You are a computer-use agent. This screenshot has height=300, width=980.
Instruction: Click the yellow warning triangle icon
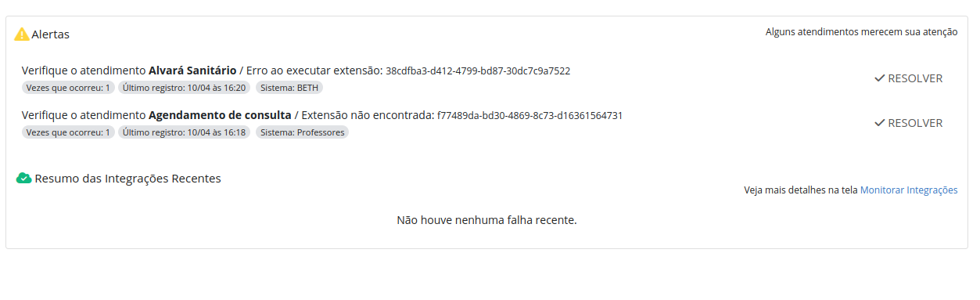[22, 34]
